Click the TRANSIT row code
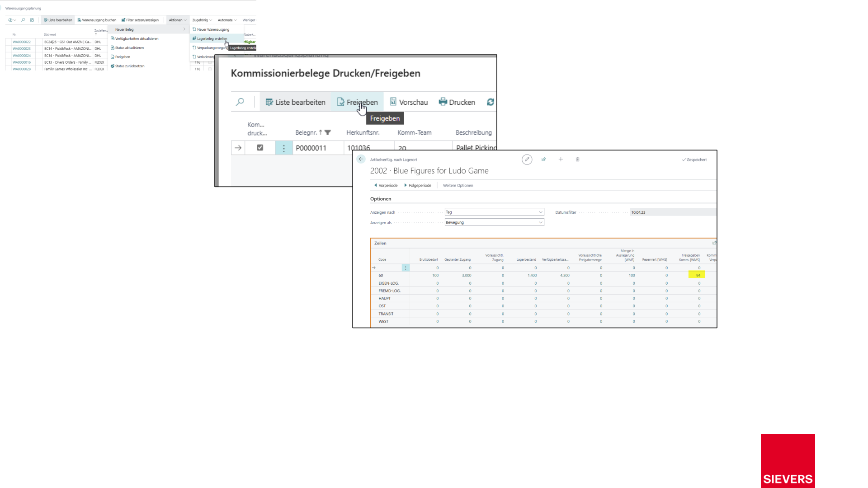Screen dimensions: 868x488 [x=386, y=314]
